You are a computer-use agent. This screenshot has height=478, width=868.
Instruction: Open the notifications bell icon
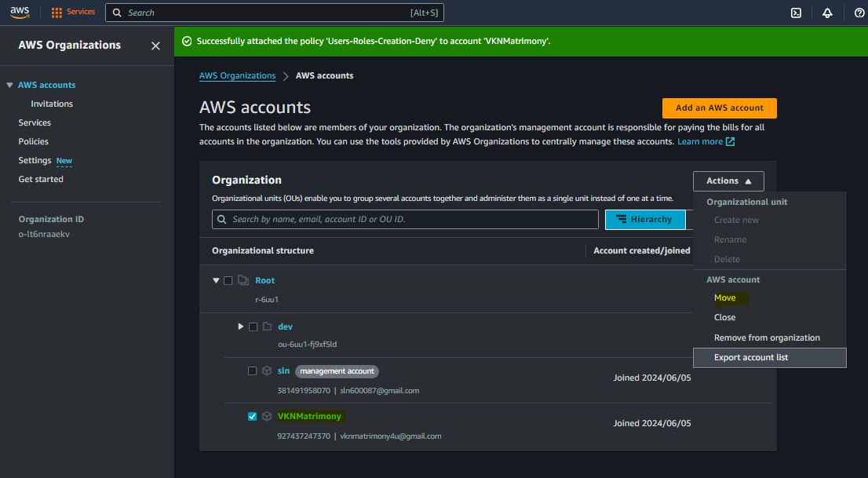[x=827, y=13]
